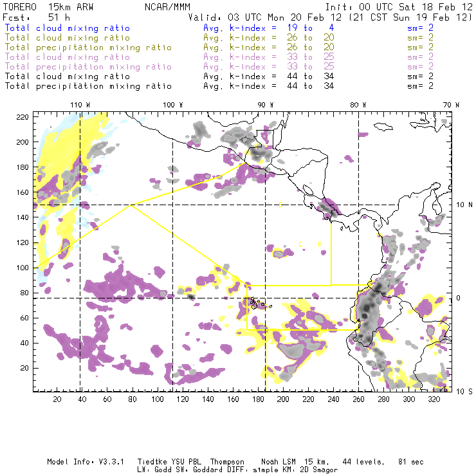Click the '0' equator latitude label

coord(459,298)
